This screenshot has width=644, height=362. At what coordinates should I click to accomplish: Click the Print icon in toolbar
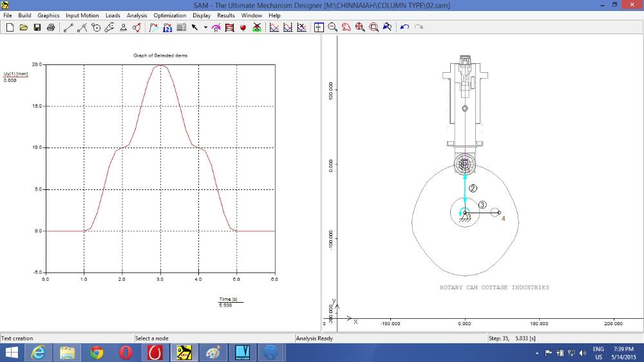[50, 28]
